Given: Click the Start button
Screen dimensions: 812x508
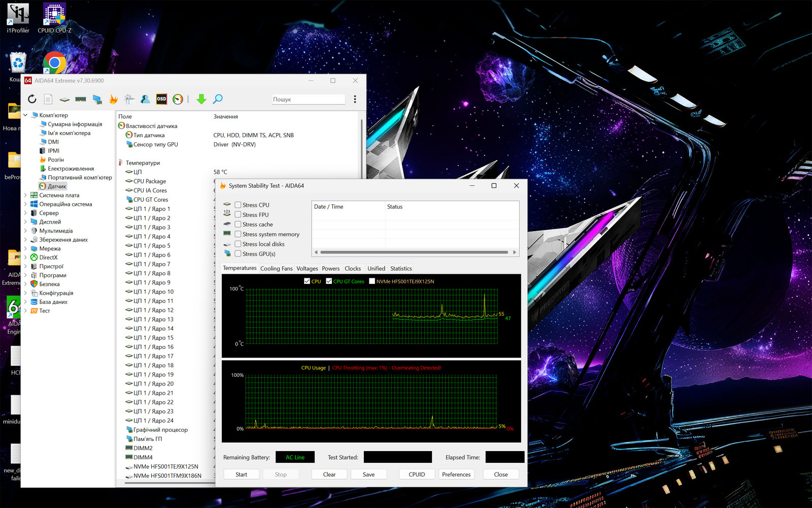Looking at the screenshot, I should tap(242, 474).
